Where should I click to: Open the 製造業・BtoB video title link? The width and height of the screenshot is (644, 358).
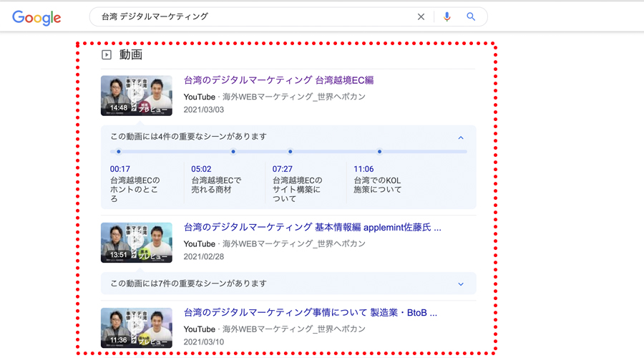tap(310, 313)
